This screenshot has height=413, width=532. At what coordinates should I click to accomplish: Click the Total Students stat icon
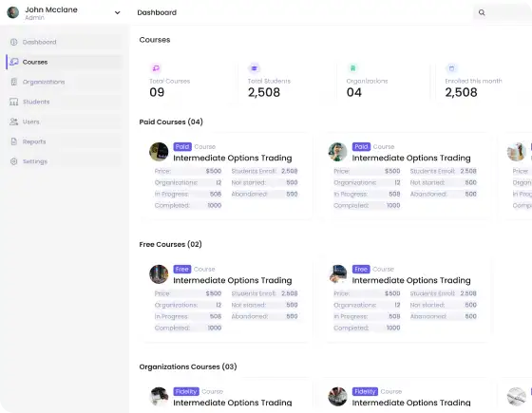(x=255, y=68)
